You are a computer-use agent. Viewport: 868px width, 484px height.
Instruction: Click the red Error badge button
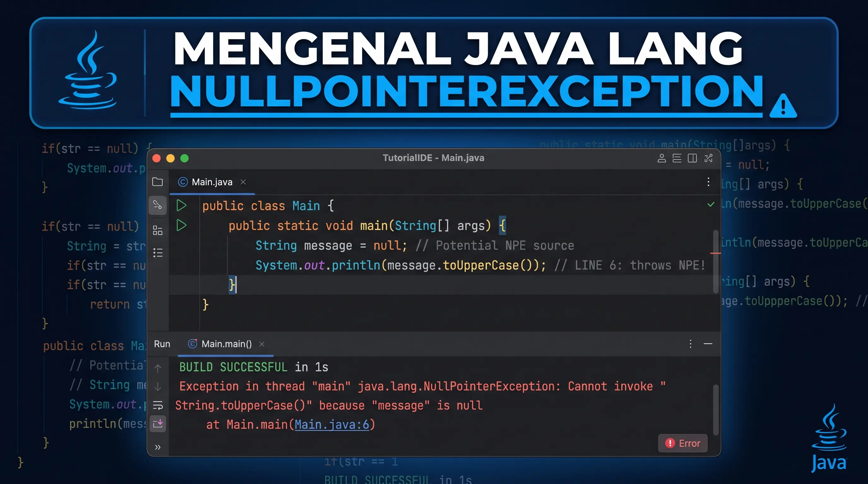coord(683,443)
